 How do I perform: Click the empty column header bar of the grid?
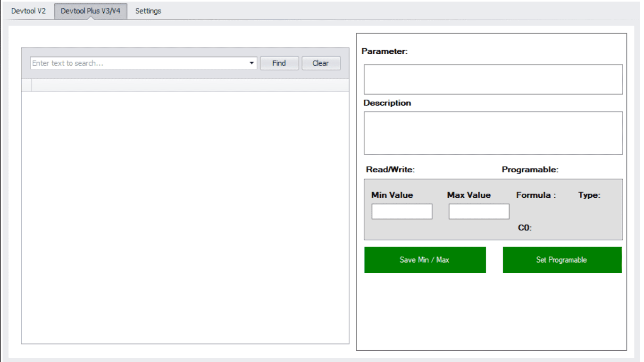pos(190,85)
